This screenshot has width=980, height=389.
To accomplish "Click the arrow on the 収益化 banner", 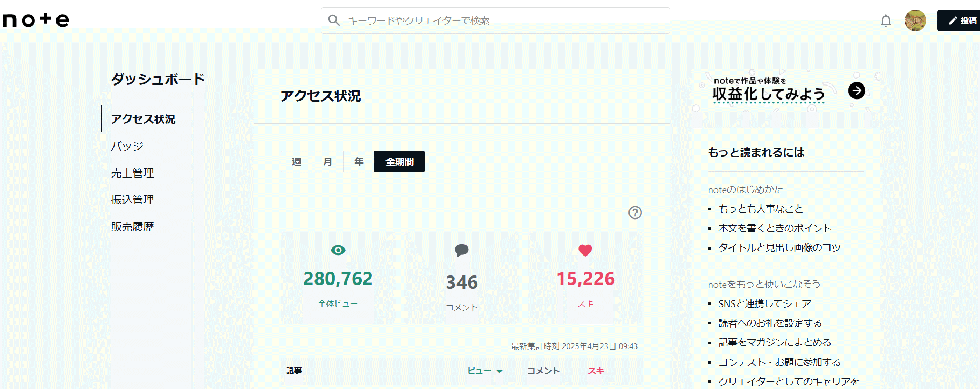I will pyautogui.click(x=856, y=90).
